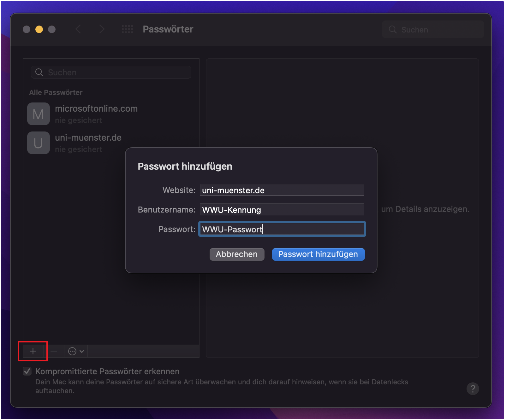Focus the Passwort field in the dialog
Viewport: 506px width, 420px height.
[x=282, y=229]
